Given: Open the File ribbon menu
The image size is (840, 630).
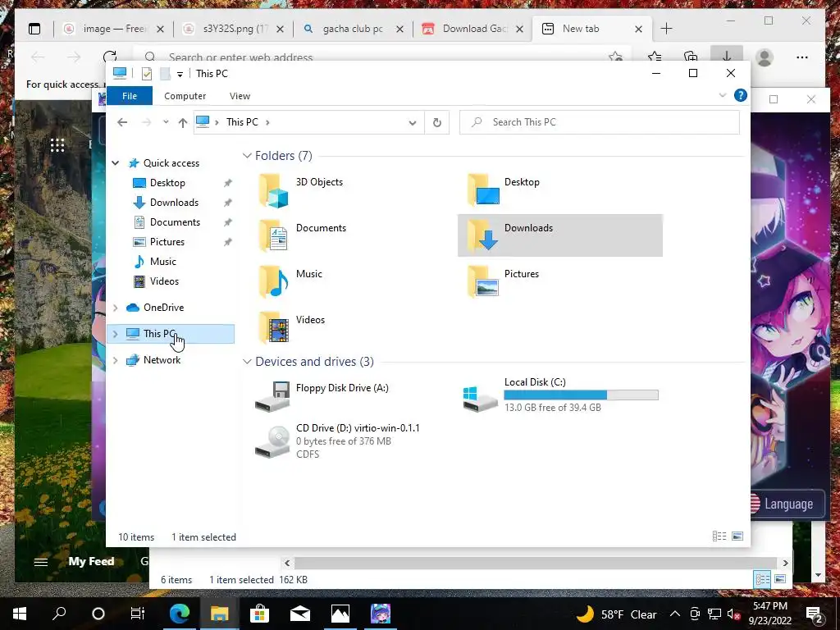Looking at the screenshot, I should pos(130,96).
